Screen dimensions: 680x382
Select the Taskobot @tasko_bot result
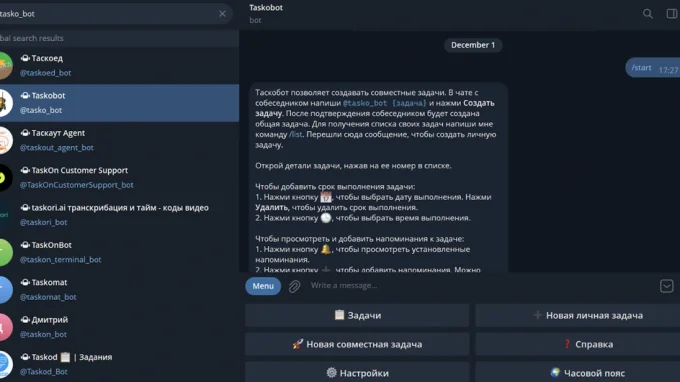point(119,103)
